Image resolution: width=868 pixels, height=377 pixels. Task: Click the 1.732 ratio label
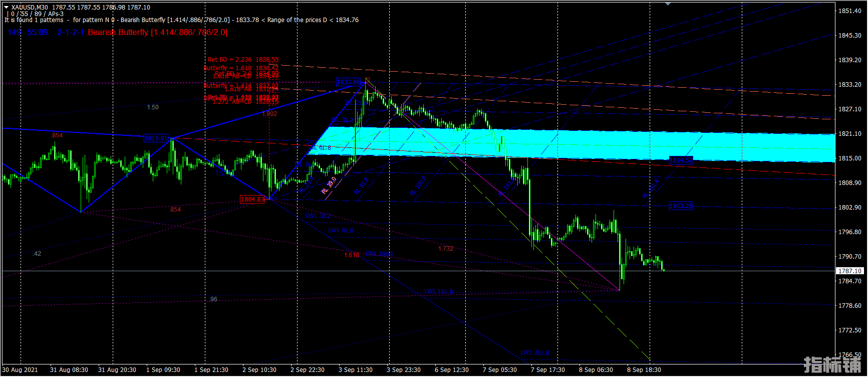pyautogui.click(x=445, y=249)
